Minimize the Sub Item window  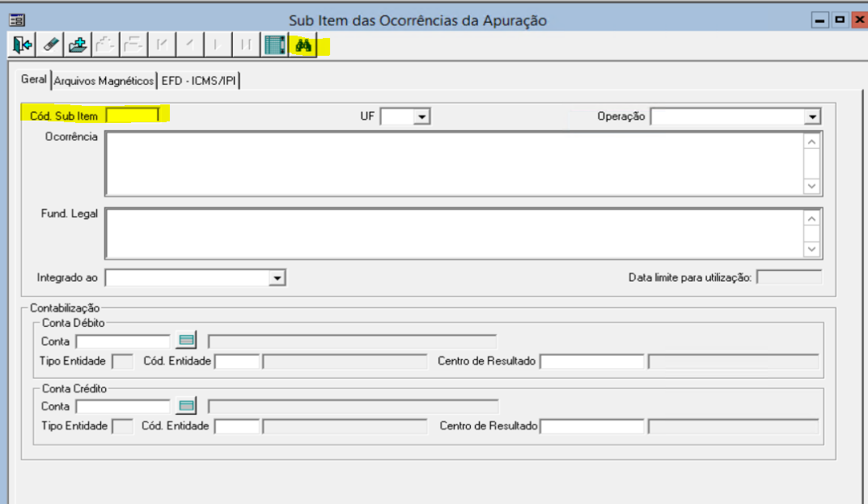point(819,20)
